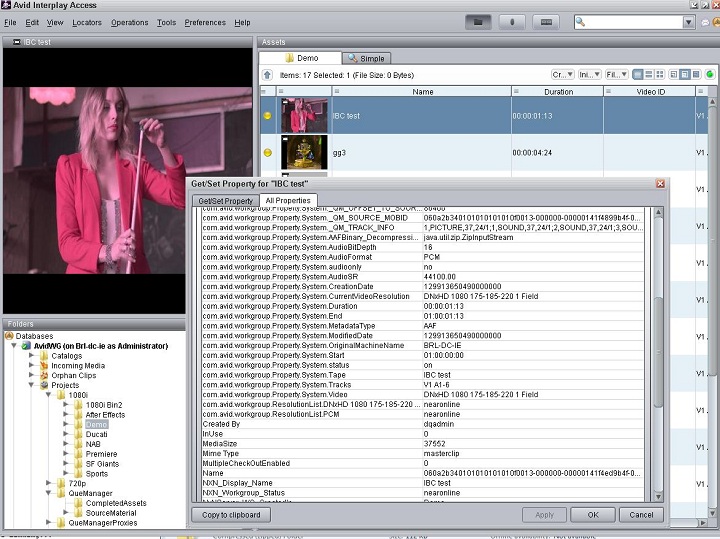
Task: Open the Edit menu
Action: 32,22
